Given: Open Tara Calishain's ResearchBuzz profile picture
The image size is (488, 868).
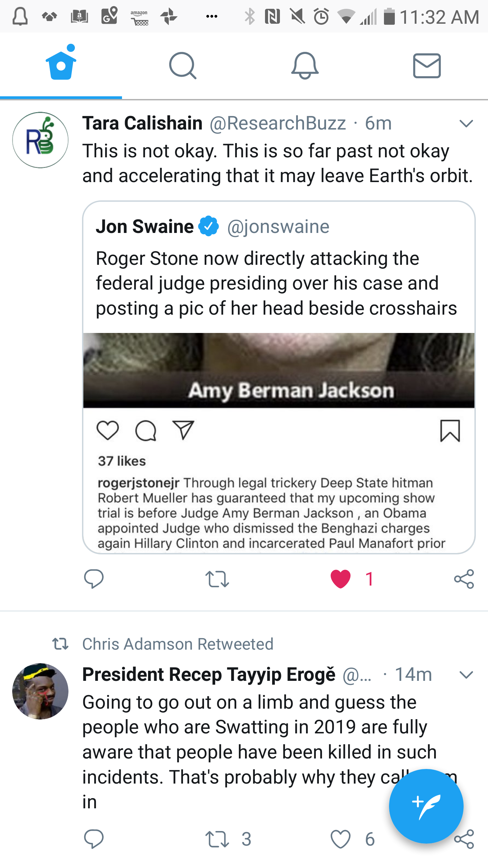Looking at the screenshot, I should point(40,140).
